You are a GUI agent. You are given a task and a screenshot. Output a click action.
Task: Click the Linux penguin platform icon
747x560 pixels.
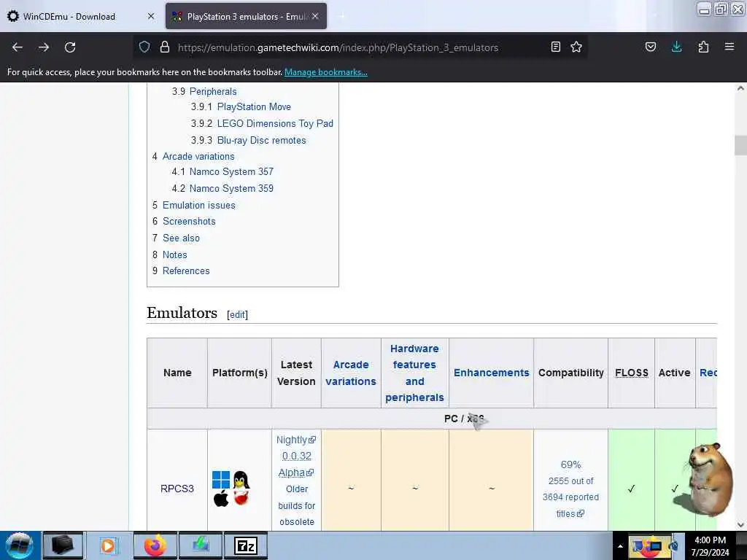pyautogui.click(x=241, y=480)
